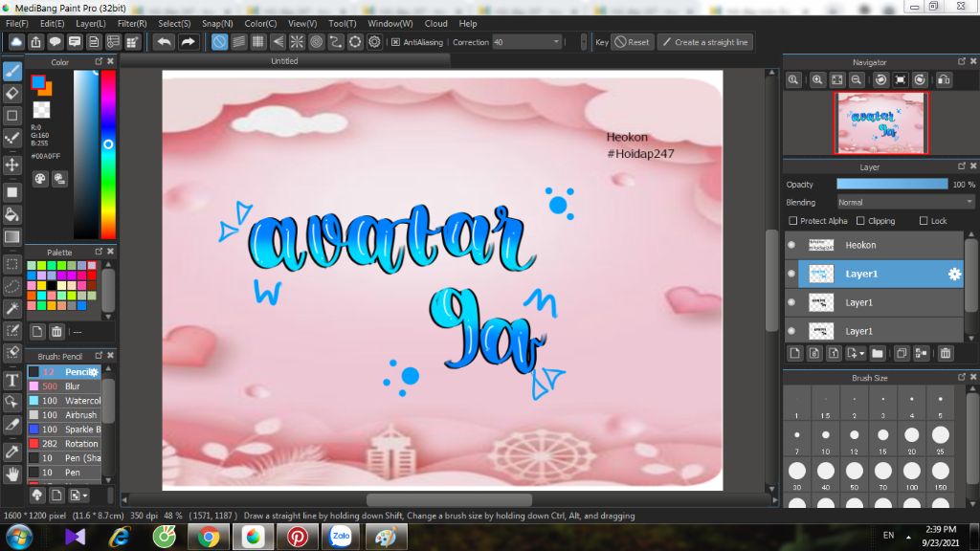The image size is (980, 551).
Task: Select the Text tool
Action: (x=11, y=380)
